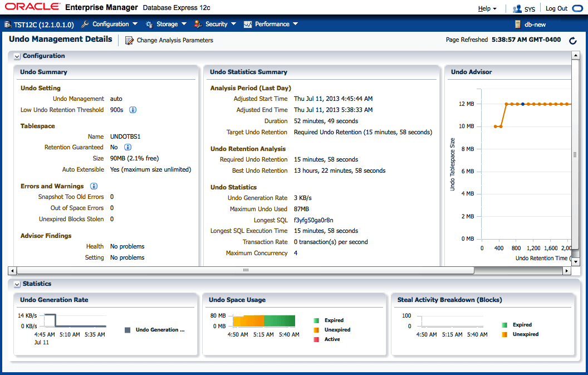This screenshot has width=588, height=375.
Task: Click the Performance chart icon
Action: (x=247, y=25)
